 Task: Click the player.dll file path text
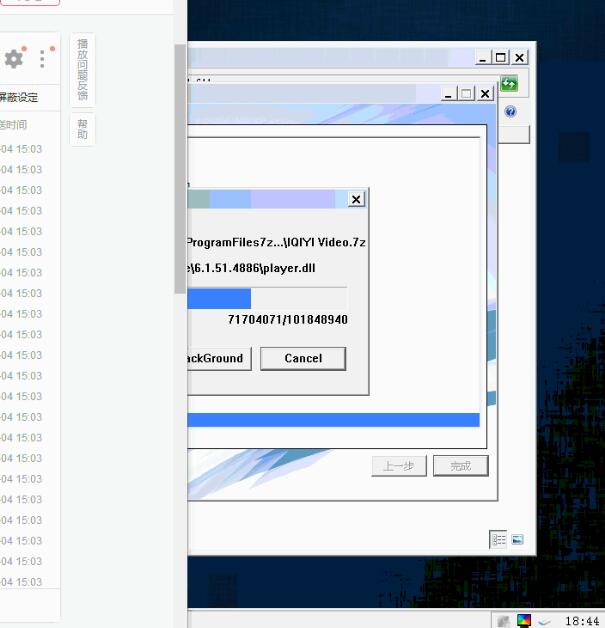(x=251, y=268)
